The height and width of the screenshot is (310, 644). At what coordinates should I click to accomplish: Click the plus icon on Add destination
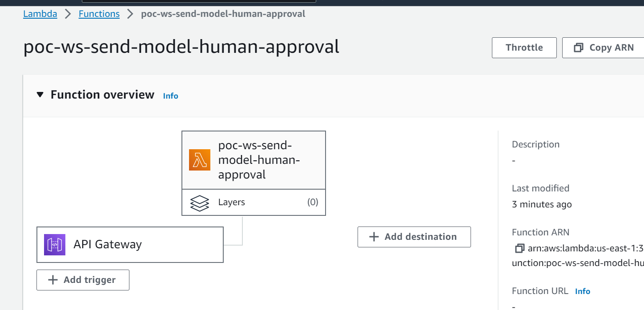374,237
